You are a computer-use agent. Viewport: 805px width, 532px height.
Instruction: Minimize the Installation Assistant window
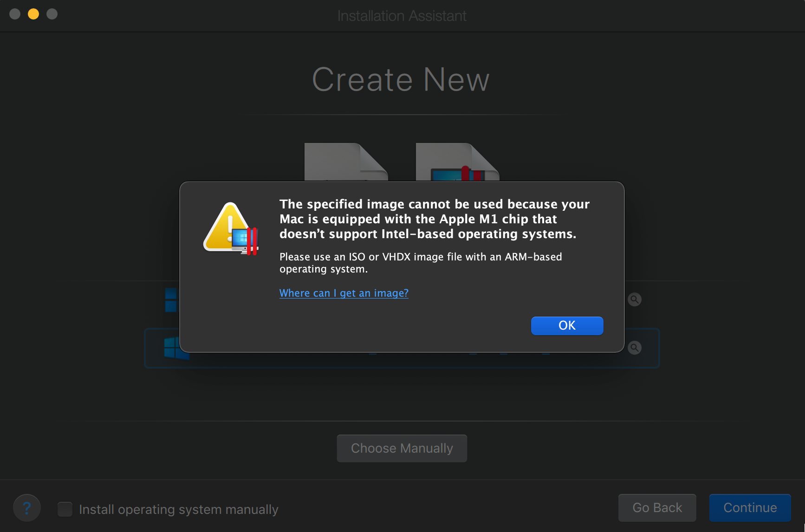click(x=33, y=14)
